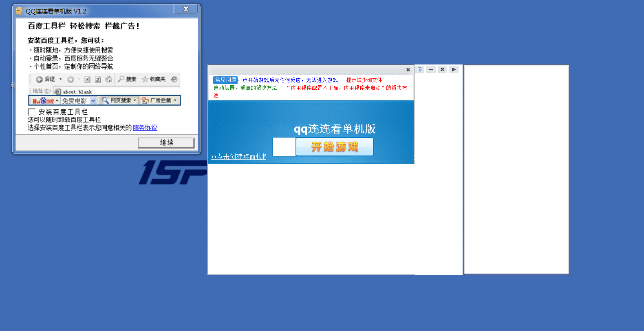This screenshot has height=331, width=644.
Task: Click the play arrow icon in side panel
Action: coord(454,69)
